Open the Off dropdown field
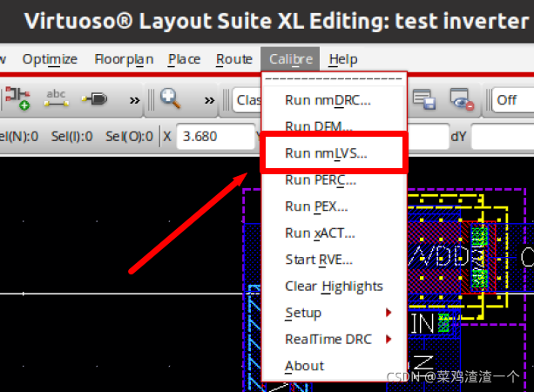534x392 pixels. pyautogui.click(x=513, y=100)
